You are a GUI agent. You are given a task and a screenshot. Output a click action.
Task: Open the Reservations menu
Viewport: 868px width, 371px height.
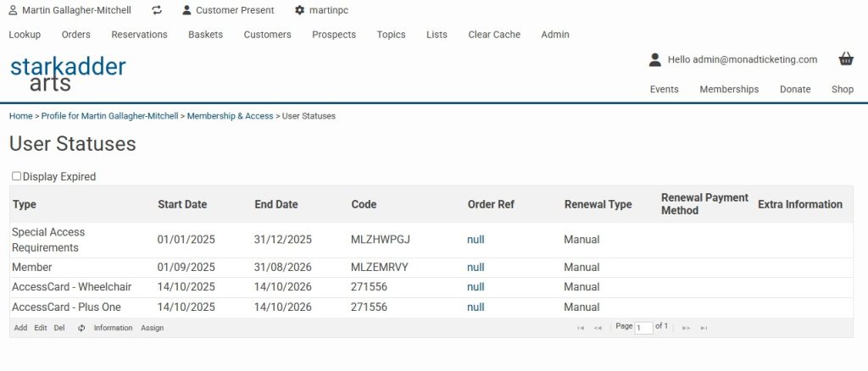[x=139, y=35]
